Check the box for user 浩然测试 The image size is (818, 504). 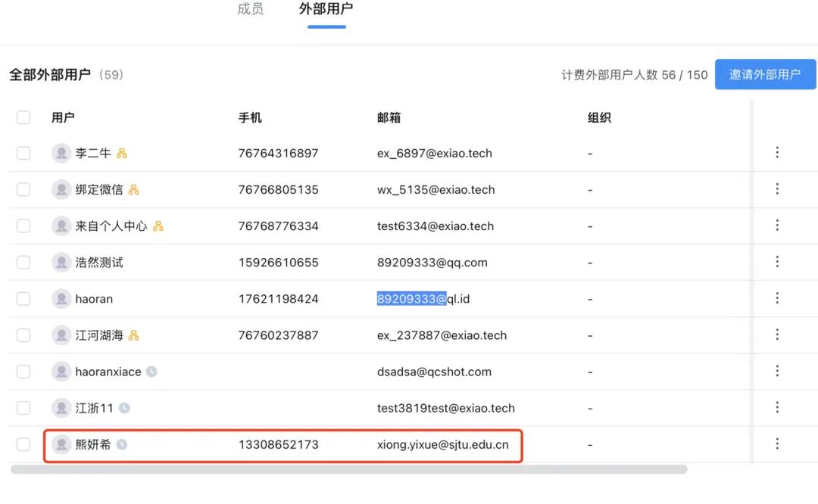point(23,262)
